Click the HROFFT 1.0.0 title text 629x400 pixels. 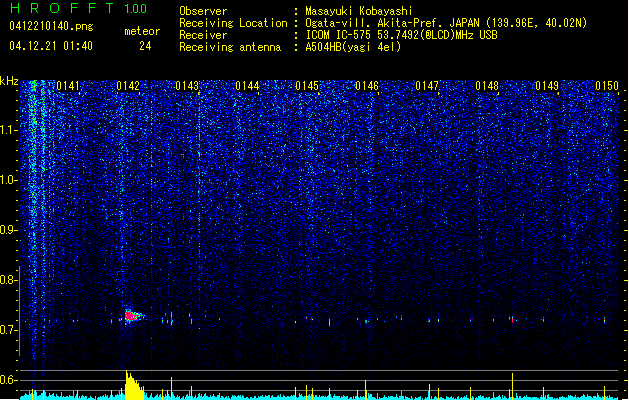point(79,8)
